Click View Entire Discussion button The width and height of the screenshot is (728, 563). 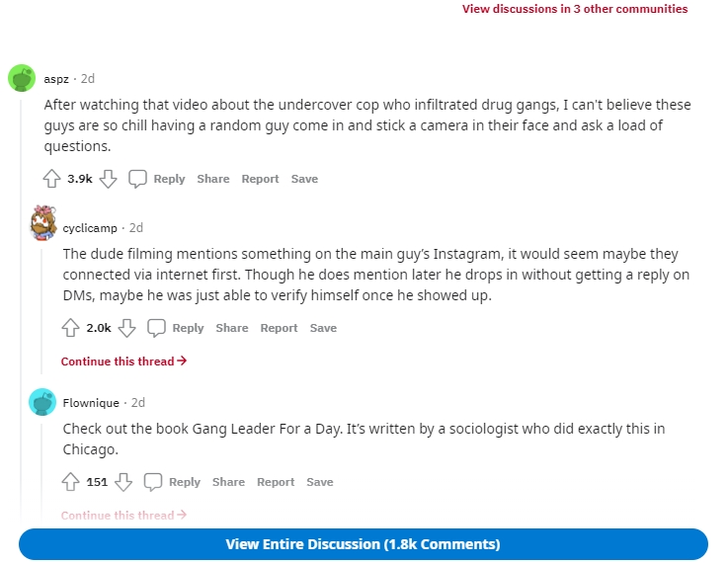pos(364,544)
